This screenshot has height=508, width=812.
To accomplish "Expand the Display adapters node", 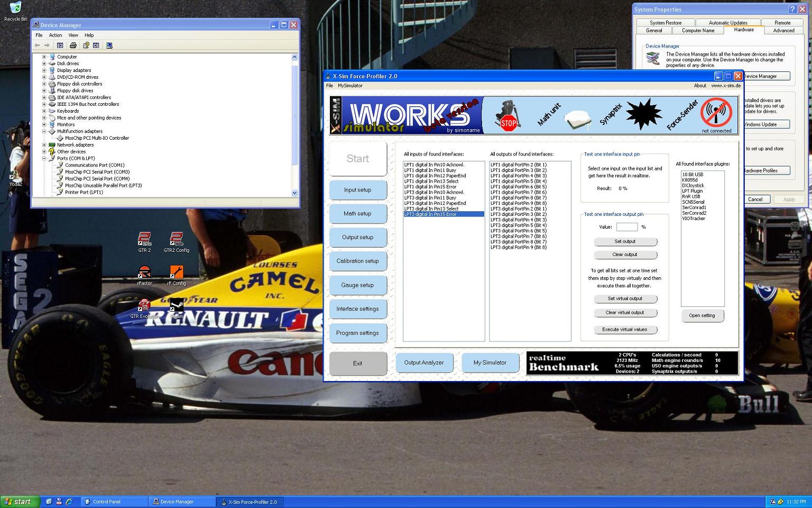I will coord(44,70).
